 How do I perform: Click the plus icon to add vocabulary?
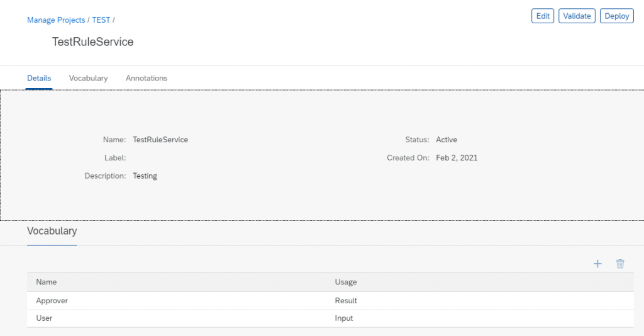(597, 264)
